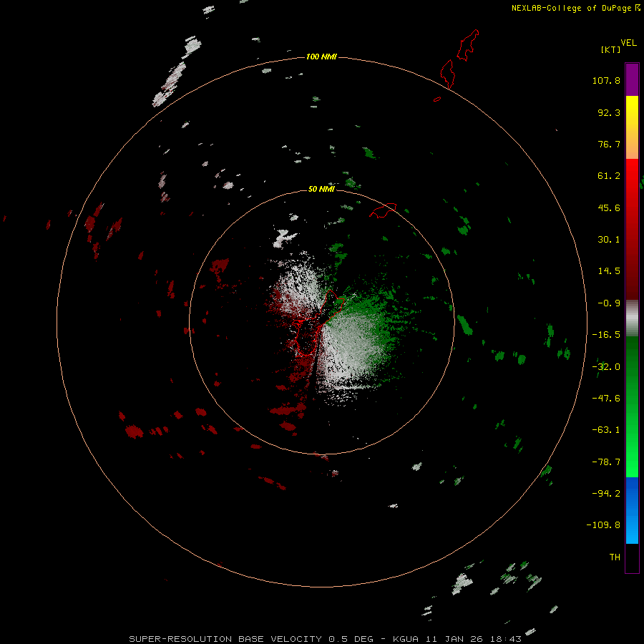The width and height of the screenshot is (644, 644).
Task: Click the 100 NMI range ring label
Action: 321,57
